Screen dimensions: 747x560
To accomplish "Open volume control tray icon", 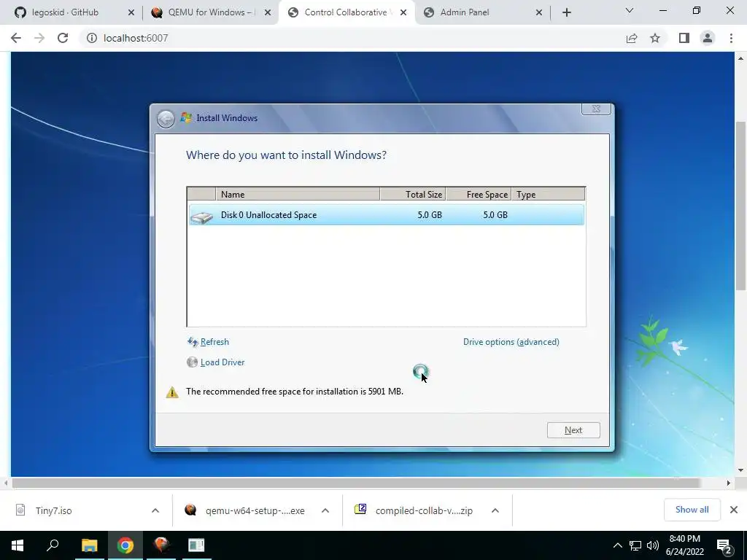I will (653, 545).
